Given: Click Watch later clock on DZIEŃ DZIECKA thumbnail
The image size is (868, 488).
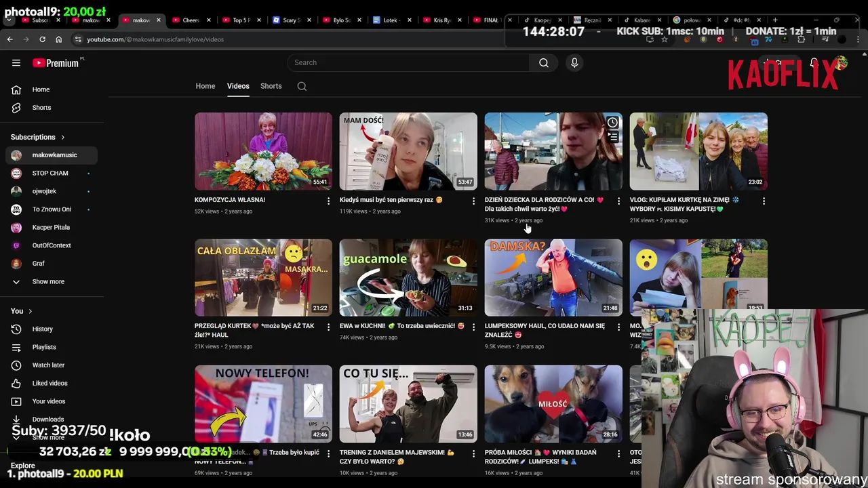Looking at the screenshot, I should click(x=612, y=123).
